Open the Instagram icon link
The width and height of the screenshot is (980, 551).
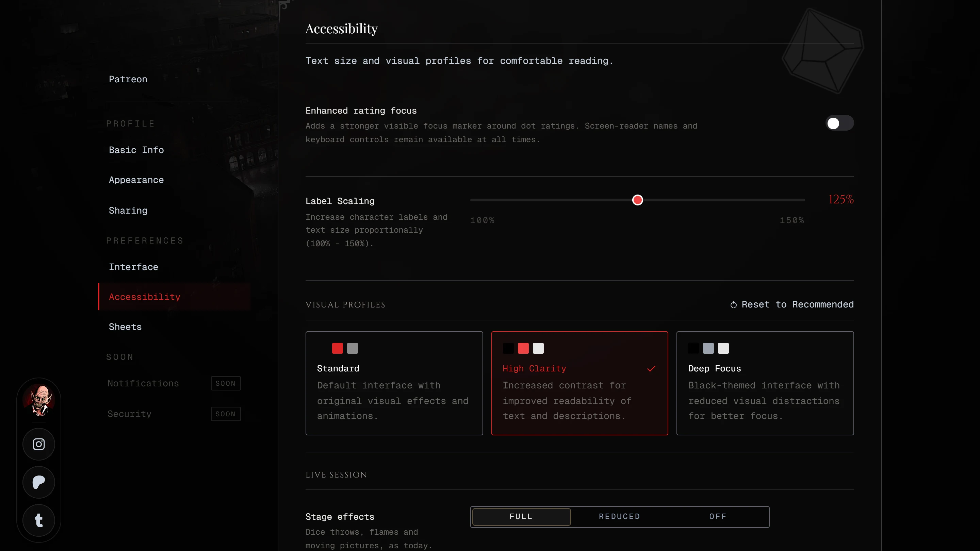click(x=39, y=444)
